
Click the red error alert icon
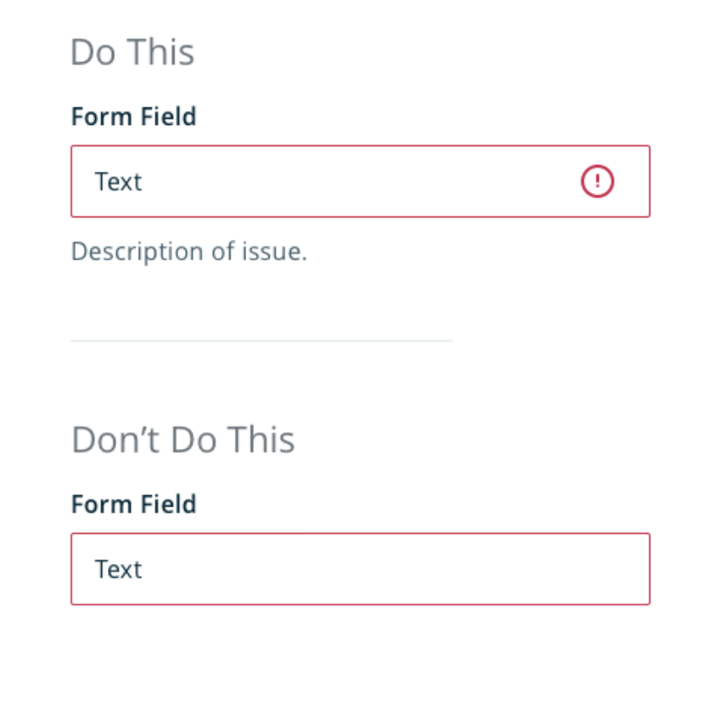click(597, 181)
